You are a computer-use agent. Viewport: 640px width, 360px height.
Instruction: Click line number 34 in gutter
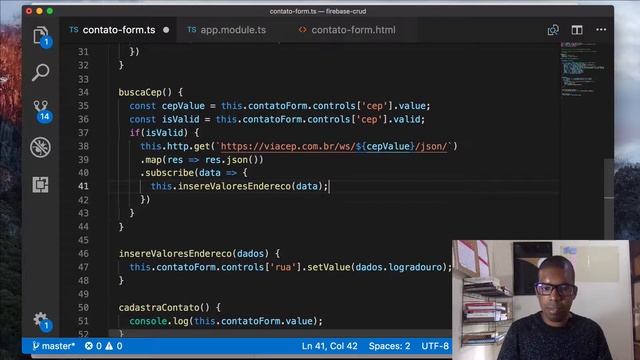(83, 92)
